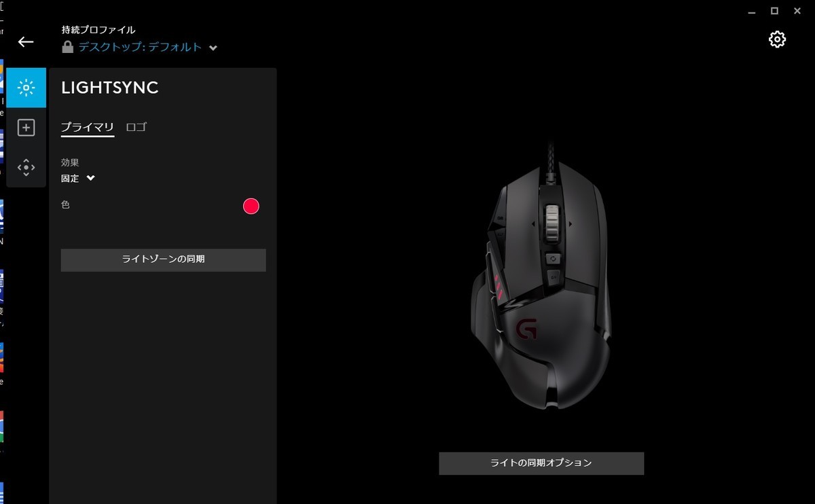Minimize the G HUB window
Image resolution: width=815 pixels, height=504 pixels.
(751, 12)
